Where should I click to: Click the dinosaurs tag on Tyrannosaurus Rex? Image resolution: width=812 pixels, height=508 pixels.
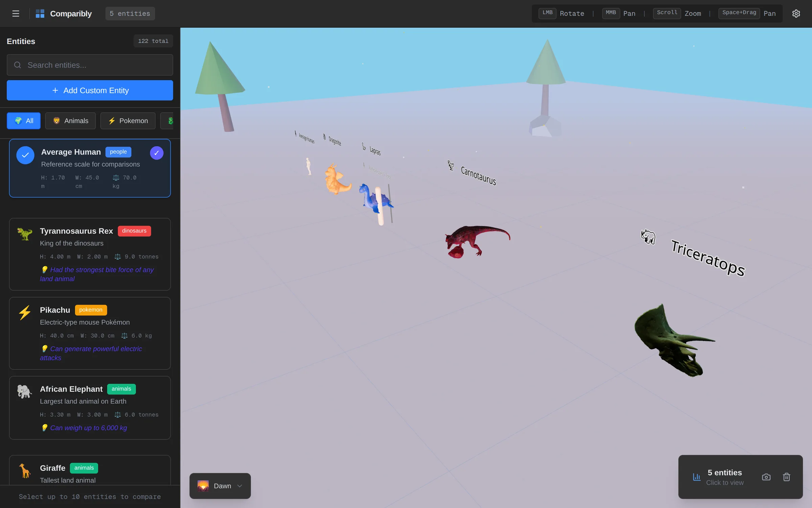pos(134,231)
